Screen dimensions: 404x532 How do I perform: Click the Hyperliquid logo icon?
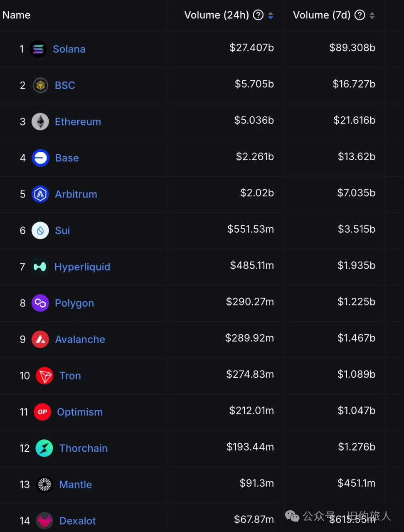(x=40, y=267)
